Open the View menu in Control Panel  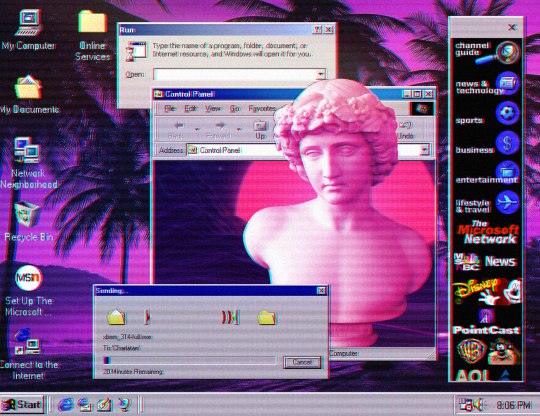[x=212, y=109]
